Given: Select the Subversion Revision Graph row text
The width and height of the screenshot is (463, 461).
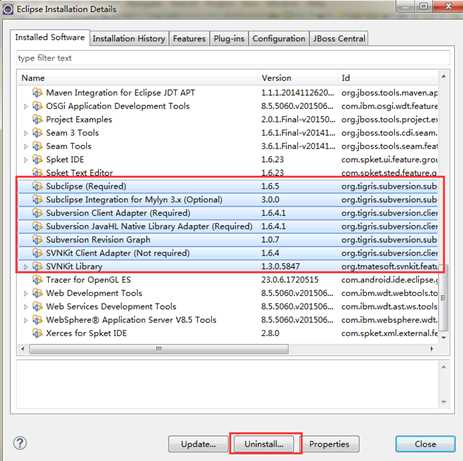Looking at the screenshot, I should point(98,240).
